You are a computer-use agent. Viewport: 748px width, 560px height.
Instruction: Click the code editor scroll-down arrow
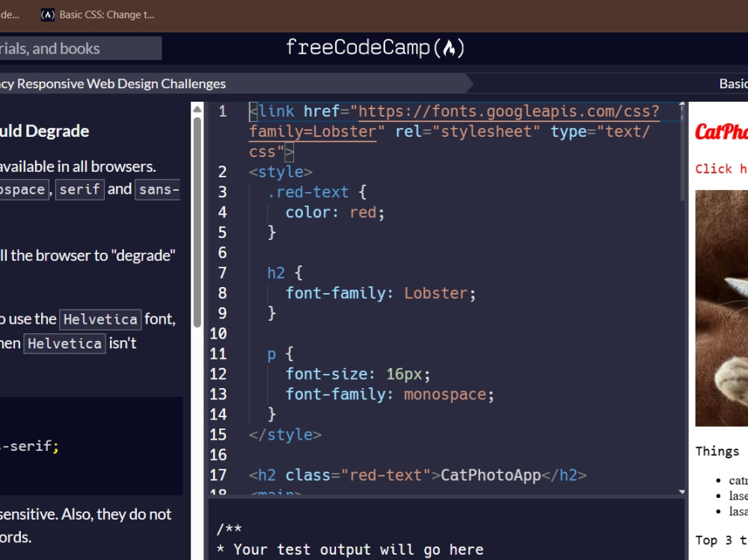point(681,492)
